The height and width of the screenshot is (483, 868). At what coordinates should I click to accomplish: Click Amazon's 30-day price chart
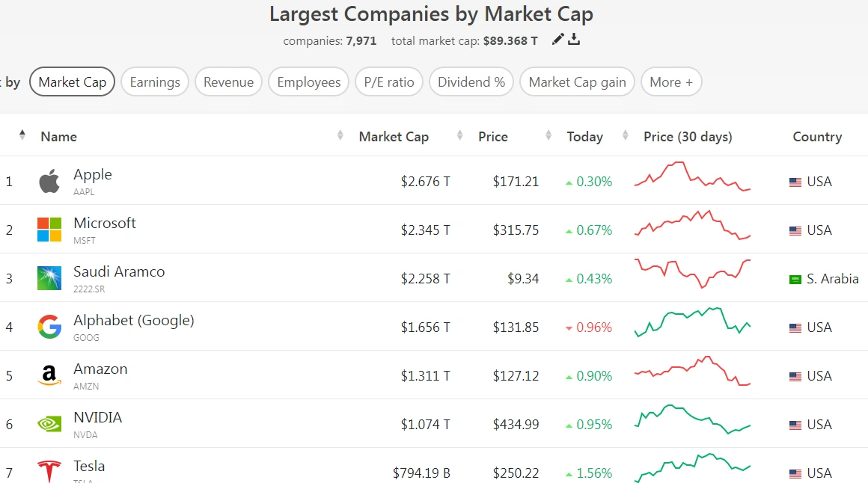[x=692, y=375]
